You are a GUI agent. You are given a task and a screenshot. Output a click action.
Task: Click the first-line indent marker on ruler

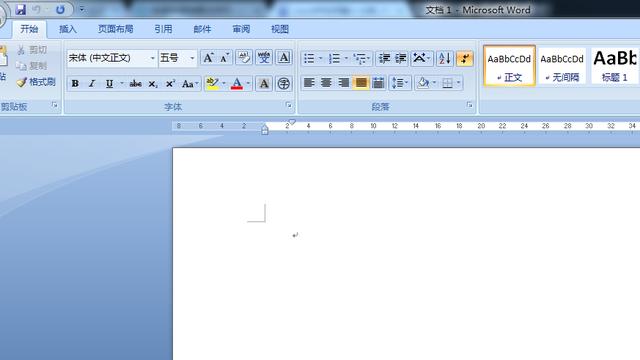pos(292,122)
